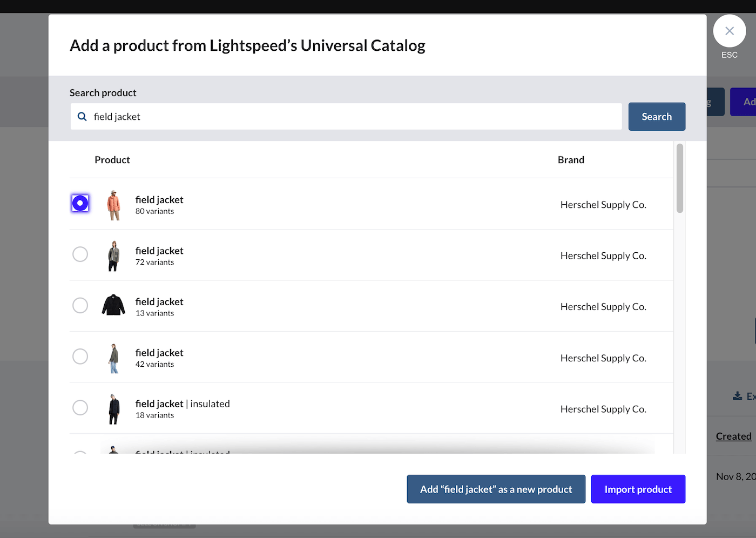This screenshot has width=756, height=538.
Task: Open black jacket thumbnail of 13 variants row
Action: coord(113,305)
